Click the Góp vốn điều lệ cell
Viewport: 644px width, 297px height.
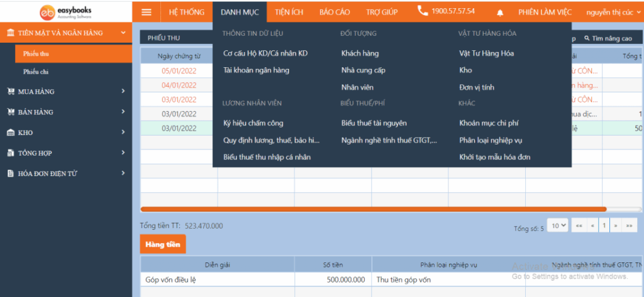[217, 280]
